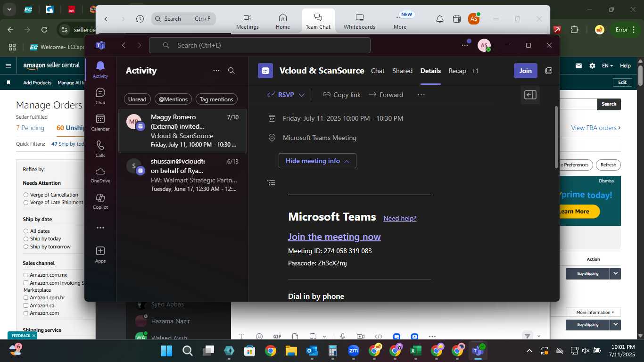Click Need help? link
Viewport: 644px width, 362px height.
click(x=400, y=218)
